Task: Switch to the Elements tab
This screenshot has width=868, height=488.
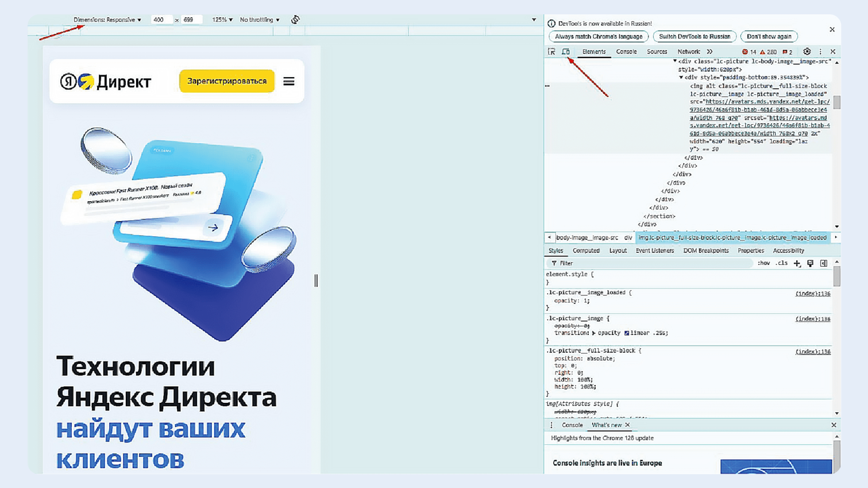Action: coord(594,52)
